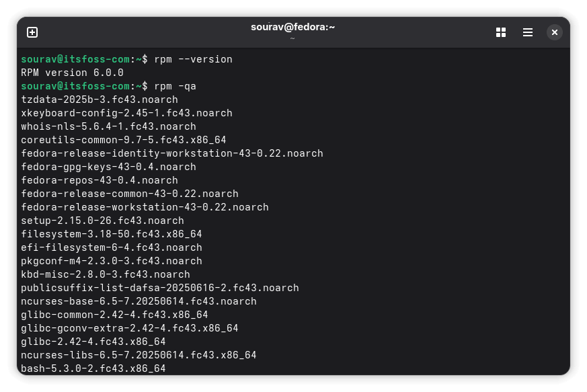
Task: Open a new terminal tab with plus icon
Action: [32, 32]
